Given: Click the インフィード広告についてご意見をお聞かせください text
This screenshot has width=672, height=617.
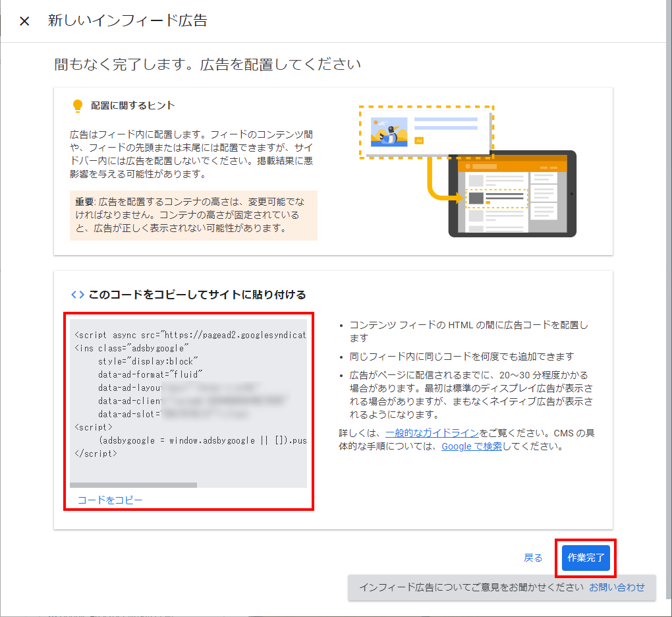Looking at the screenshot, I should (472, 587).
